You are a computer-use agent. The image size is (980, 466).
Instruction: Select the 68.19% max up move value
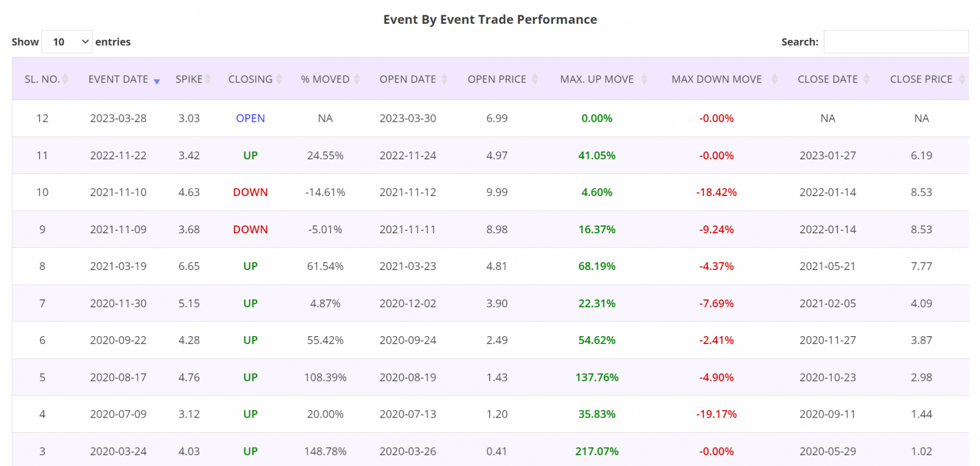click(597, 266)
